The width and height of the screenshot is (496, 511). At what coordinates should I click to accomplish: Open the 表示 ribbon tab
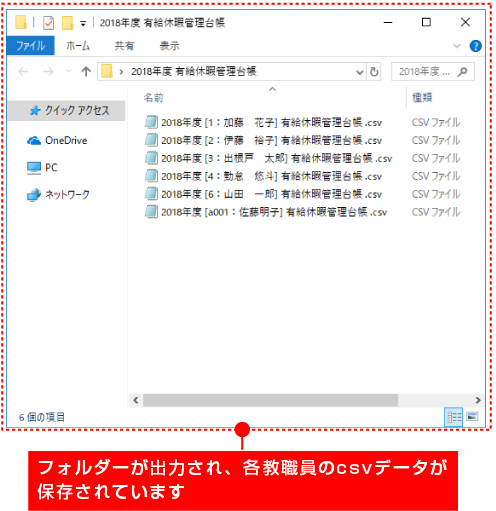pyautogui.click(x=169, y=46)
